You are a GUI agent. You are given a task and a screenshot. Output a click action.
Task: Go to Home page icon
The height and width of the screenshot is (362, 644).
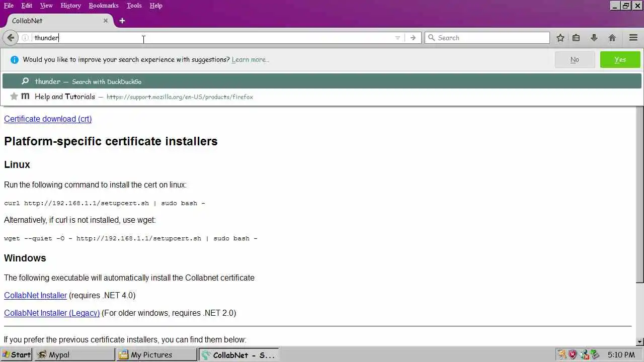point(612,38)
